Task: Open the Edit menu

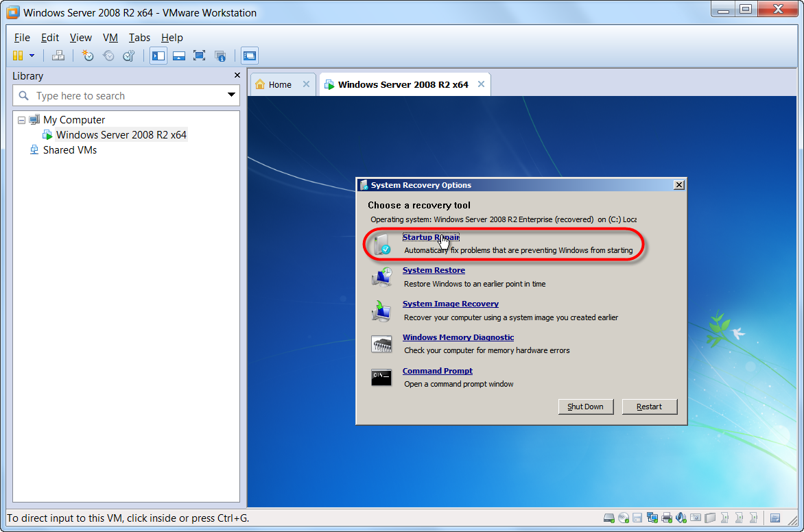Action: (x=50, y=38)
